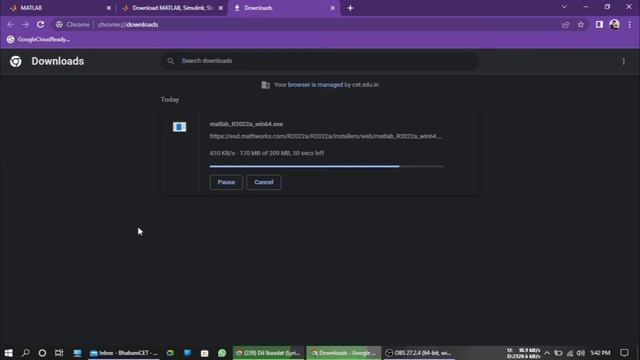Open Chrome's three-dot menu

(x=630, y=24)
